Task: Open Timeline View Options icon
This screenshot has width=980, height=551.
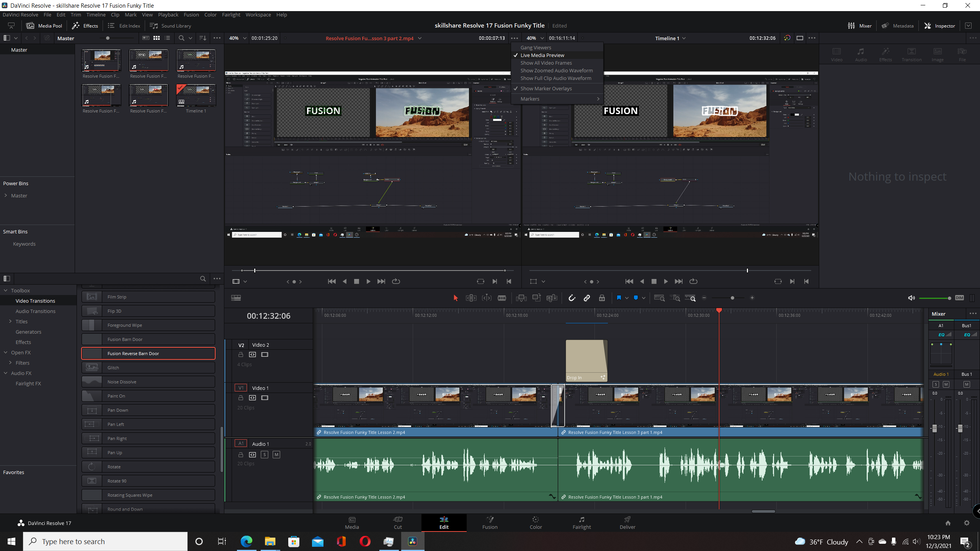Action: tap(236, 298)
